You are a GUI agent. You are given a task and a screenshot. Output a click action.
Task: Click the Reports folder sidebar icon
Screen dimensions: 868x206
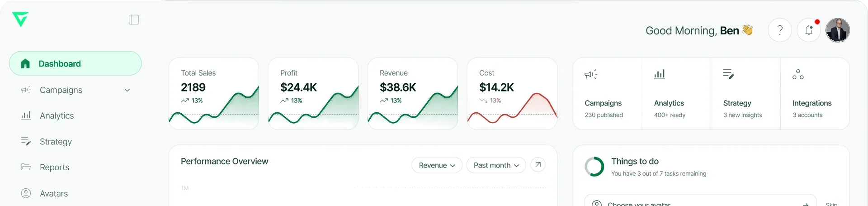click(x=26, y=167)
